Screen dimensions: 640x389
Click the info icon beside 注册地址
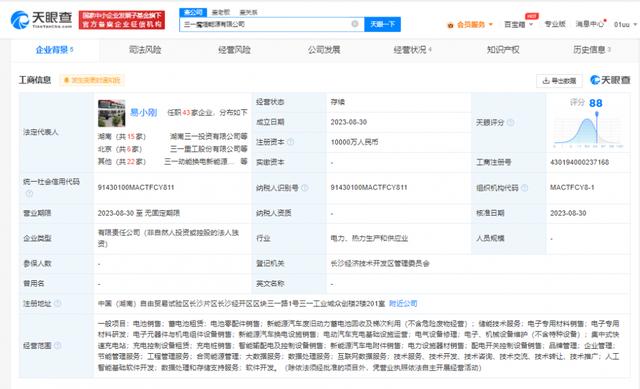[x=58, y=303]
